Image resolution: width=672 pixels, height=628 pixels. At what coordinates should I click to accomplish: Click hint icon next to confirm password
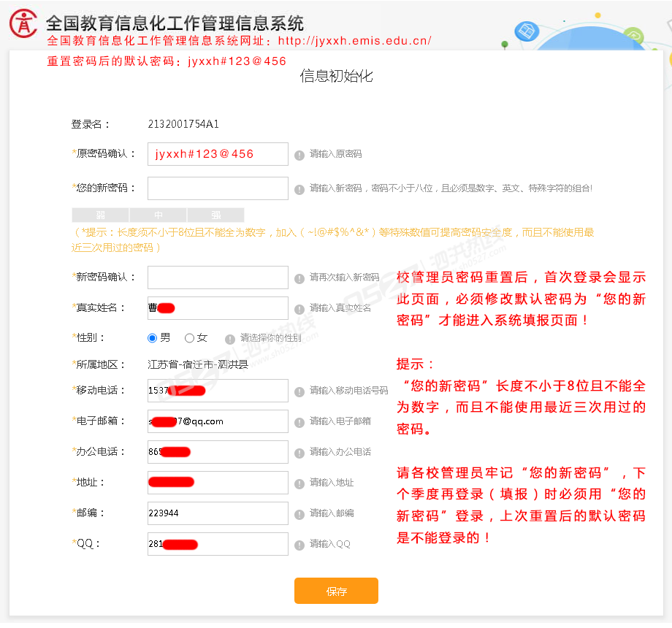click(299, 278)
